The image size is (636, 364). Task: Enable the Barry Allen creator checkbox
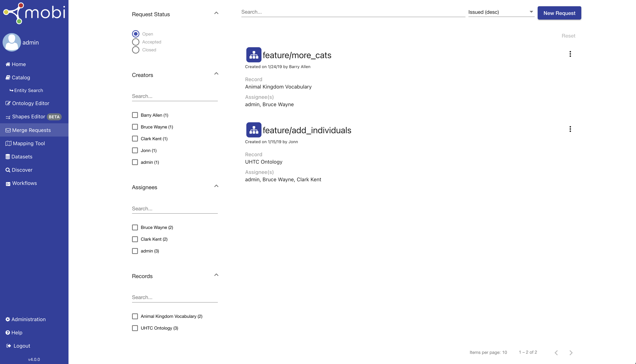coord(135,115)
